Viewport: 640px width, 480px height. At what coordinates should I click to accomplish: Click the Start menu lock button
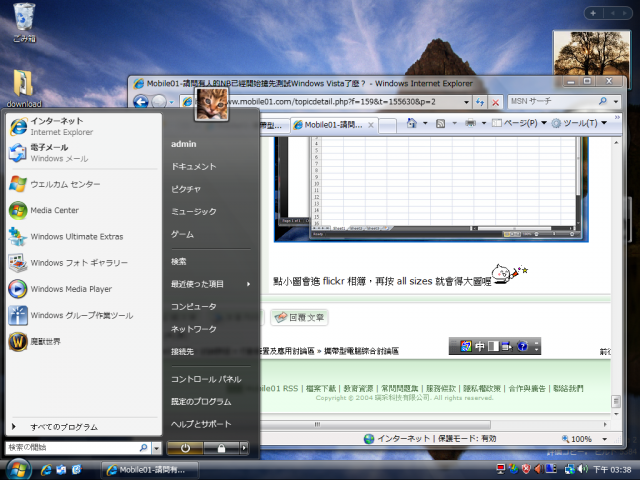[x=221, y=448]
